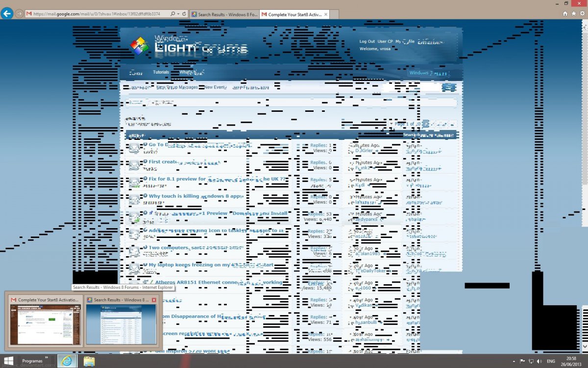Screen dimensions: 588x368
Task: Click the Log Out link
Action: coord(367,42)
